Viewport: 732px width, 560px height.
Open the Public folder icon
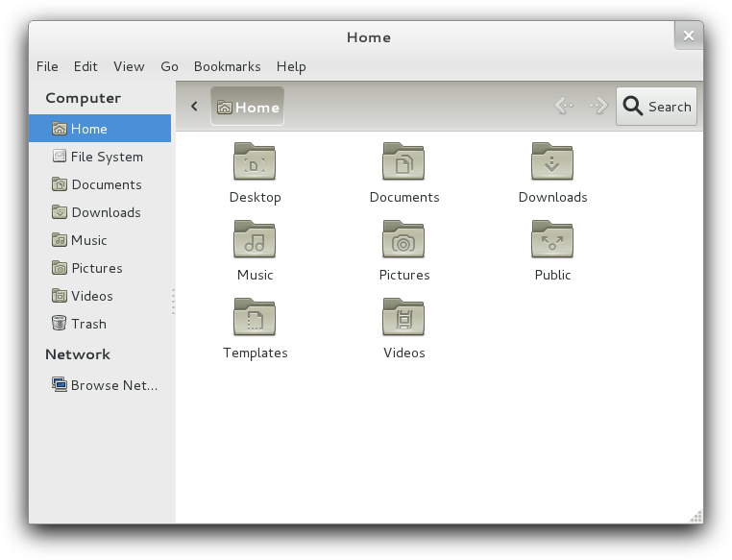click(x=552, y=239)
